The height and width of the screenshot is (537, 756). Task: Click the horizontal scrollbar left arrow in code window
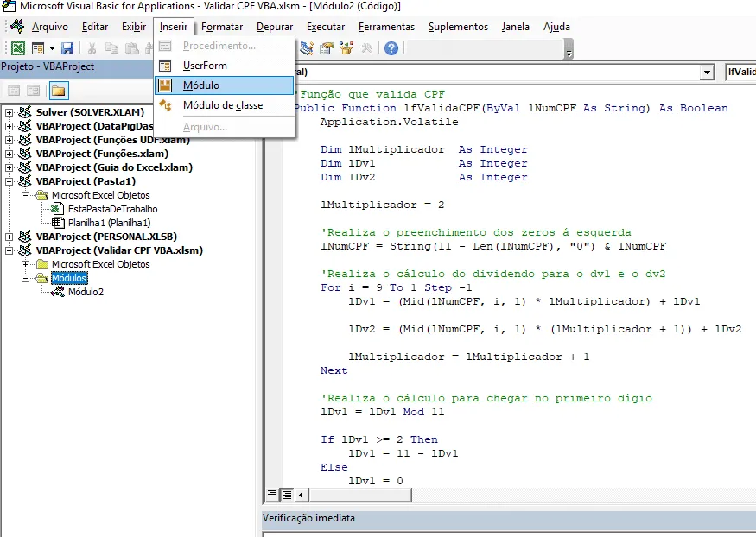pyautogui.click(x=302, y=495)
